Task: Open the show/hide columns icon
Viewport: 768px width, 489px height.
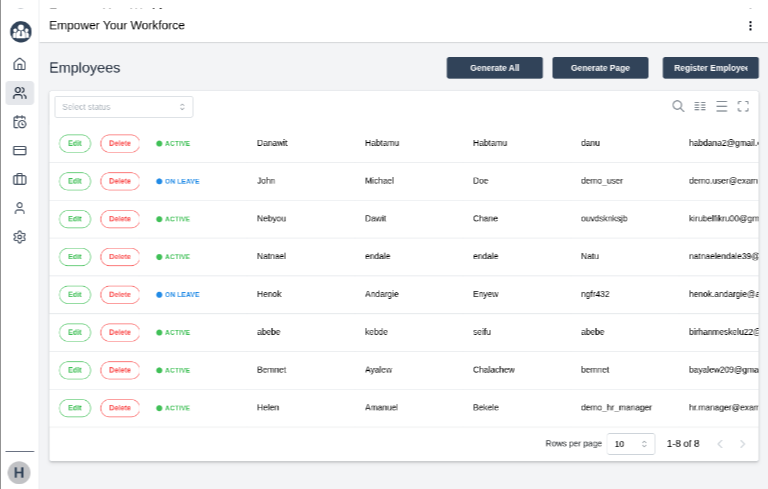Action: pyautogui.click(x=700, y=106)
